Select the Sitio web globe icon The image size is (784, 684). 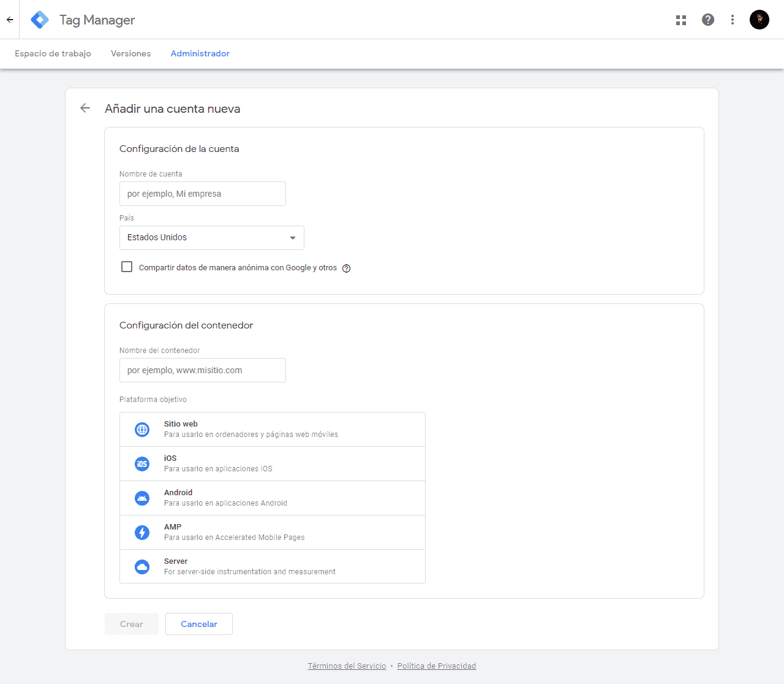[141, 429]
